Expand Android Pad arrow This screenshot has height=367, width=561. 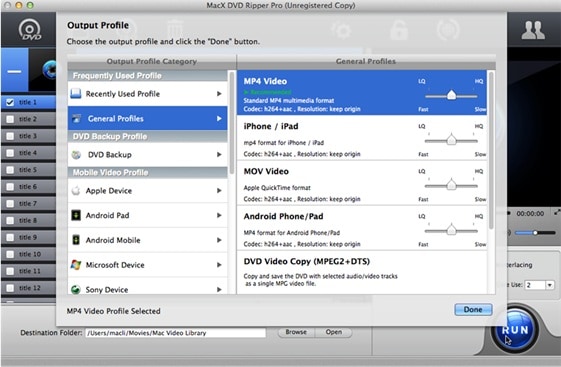[x=219, y=215]
